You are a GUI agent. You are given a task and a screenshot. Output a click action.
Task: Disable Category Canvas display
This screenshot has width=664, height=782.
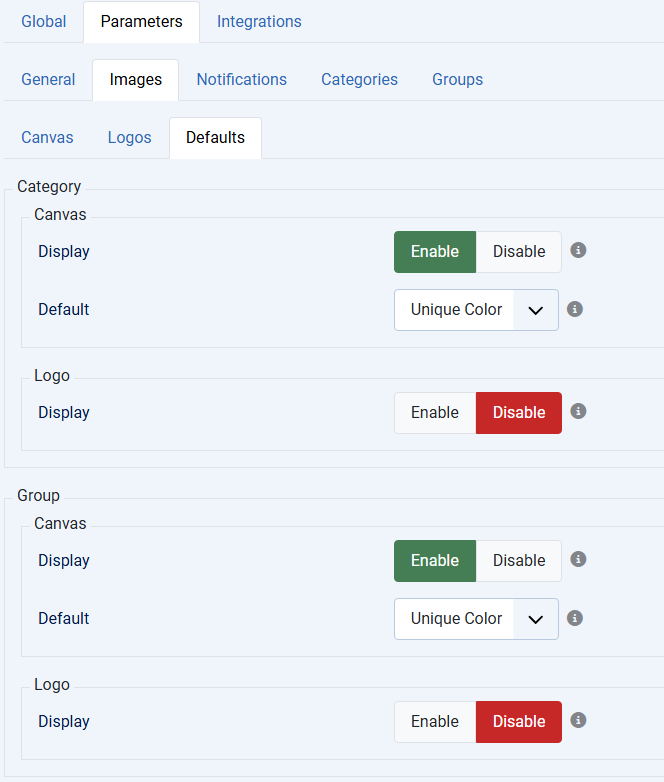coord(519,252)
